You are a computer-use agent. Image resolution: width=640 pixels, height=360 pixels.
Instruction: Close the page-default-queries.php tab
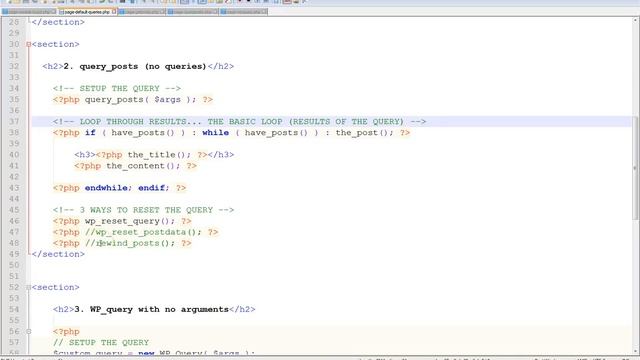click(x=114, y=12)
